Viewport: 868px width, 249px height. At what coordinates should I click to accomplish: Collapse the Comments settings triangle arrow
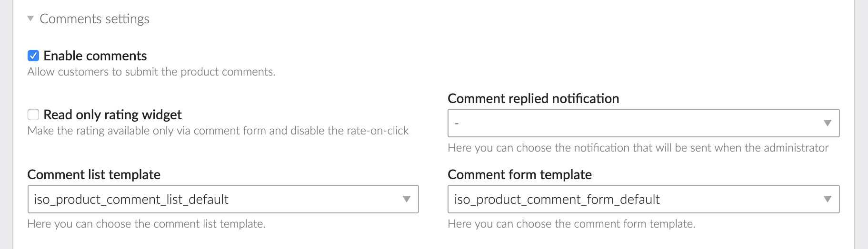point(30,19)
